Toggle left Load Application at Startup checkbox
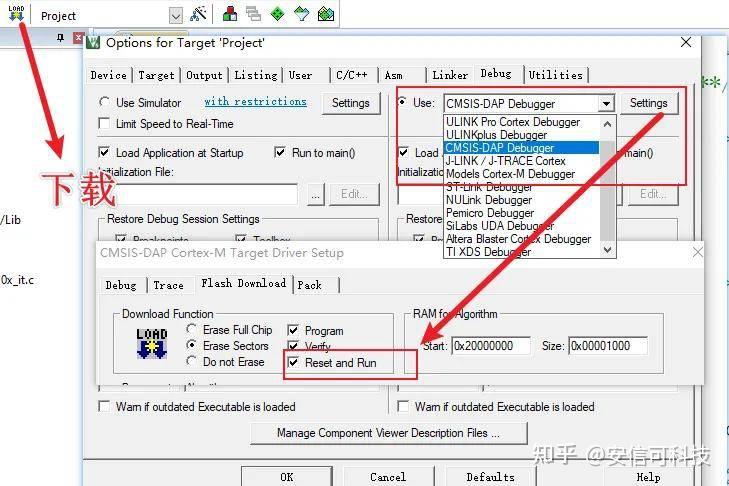Image resolution: width=729 pixels, height=486 pixels. pyautogui.click(x=105, y=152)
